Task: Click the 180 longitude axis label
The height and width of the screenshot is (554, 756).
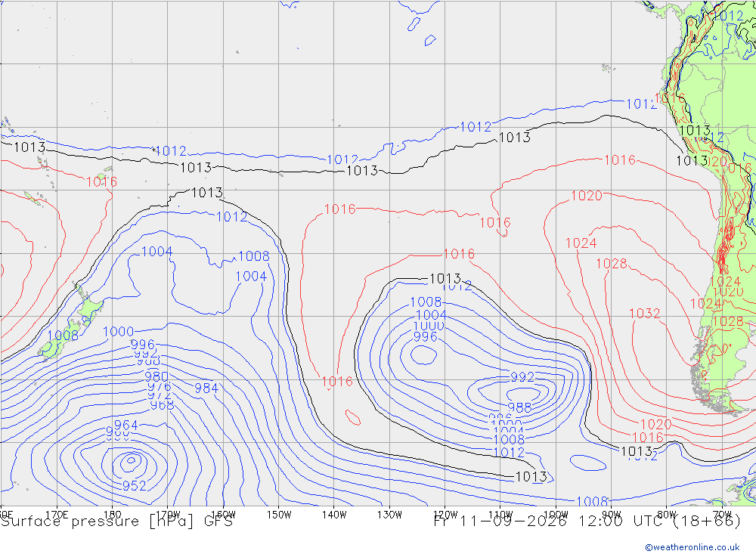Action: (113, 515)
